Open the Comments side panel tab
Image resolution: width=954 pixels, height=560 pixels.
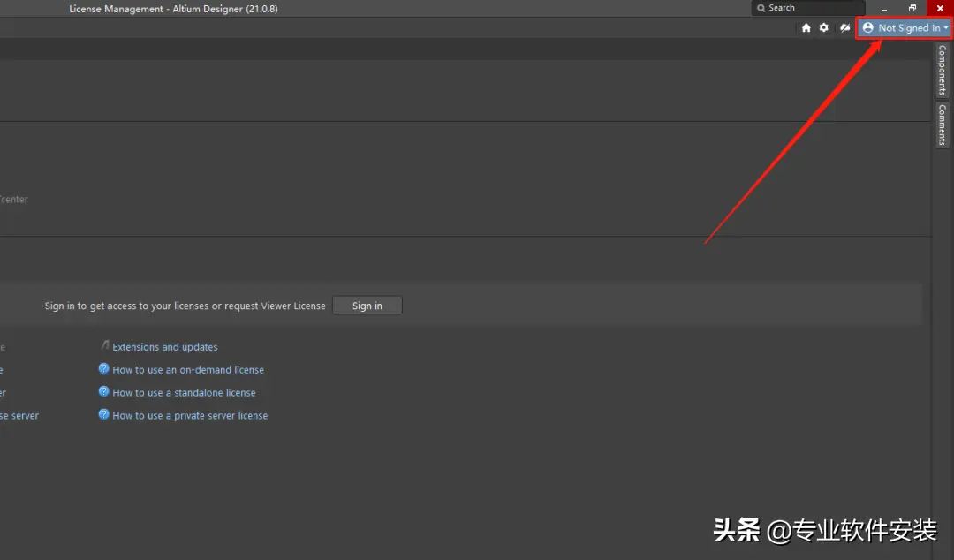click(942, 125)
